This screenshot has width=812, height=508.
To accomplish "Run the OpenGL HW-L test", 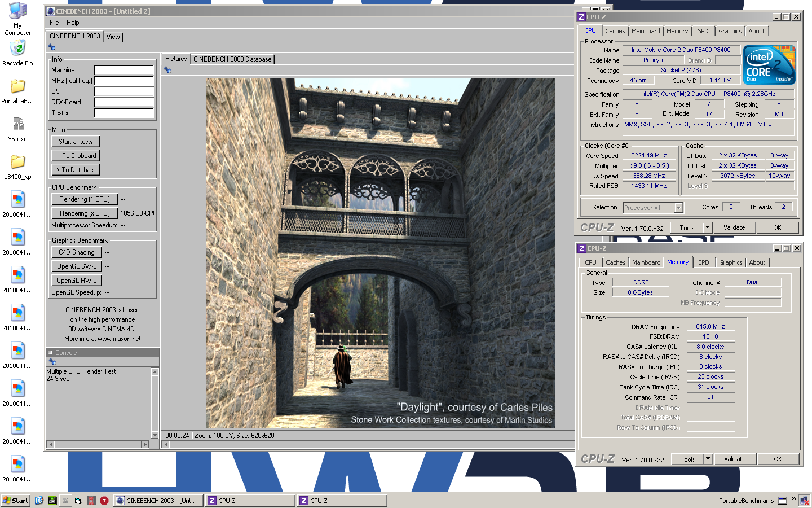I will click(77, 281).
